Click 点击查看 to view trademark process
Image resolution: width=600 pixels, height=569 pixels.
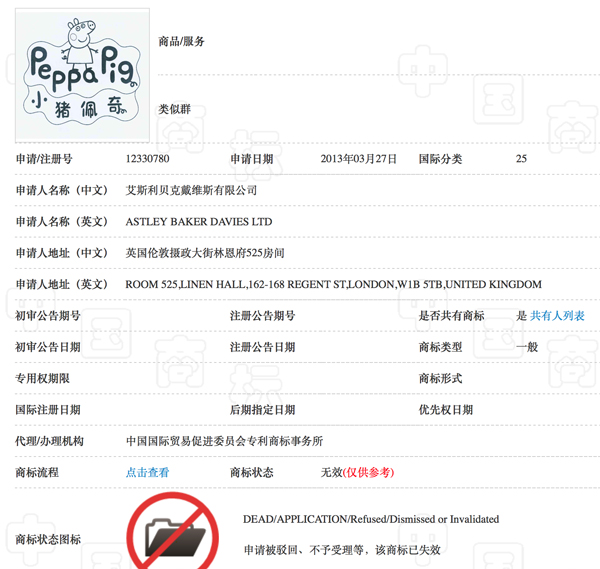(x=147, y=472)
